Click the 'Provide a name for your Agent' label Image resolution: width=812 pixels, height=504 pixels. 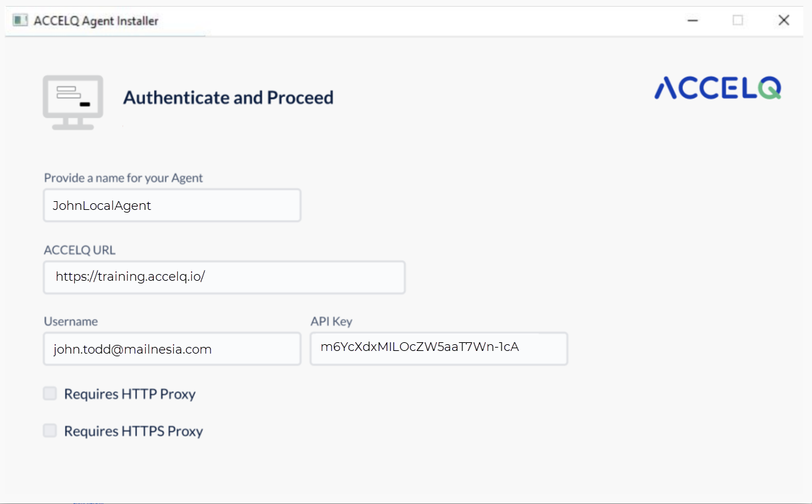pyautogui.click(x=123, y=178)
